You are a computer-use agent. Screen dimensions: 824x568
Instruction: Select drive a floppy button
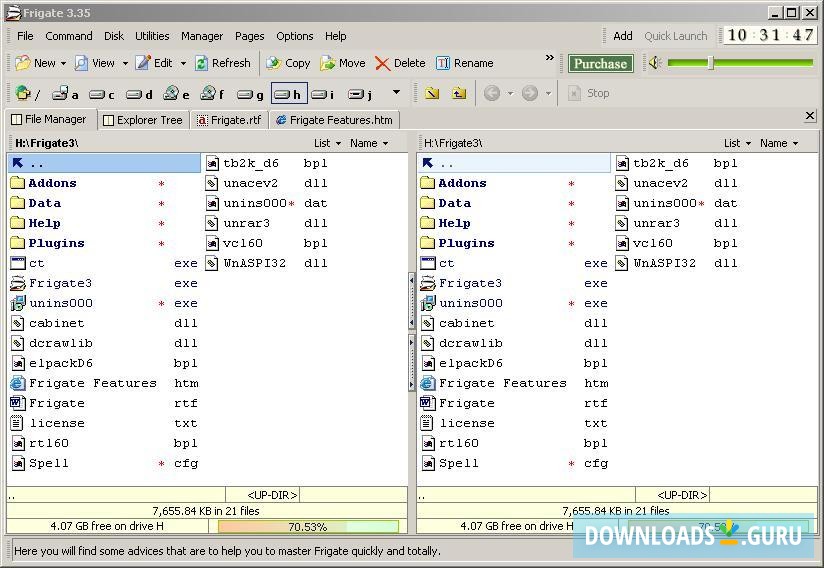(65, 94)
